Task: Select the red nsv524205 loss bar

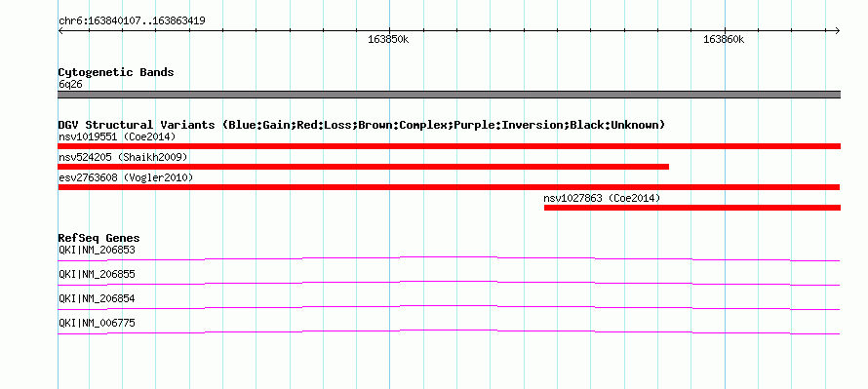Action: tap(363, 167)
